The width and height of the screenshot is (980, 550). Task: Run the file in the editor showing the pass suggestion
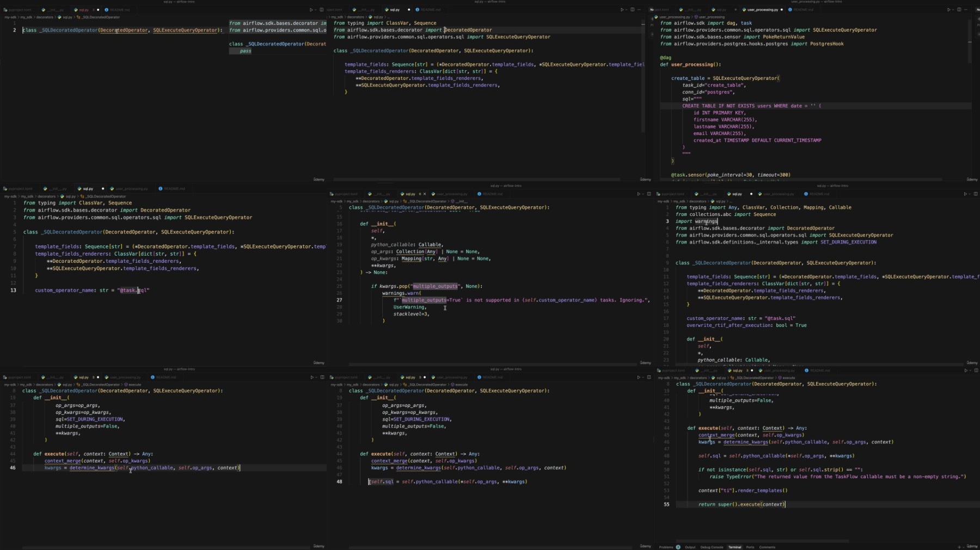click(311, 10)
